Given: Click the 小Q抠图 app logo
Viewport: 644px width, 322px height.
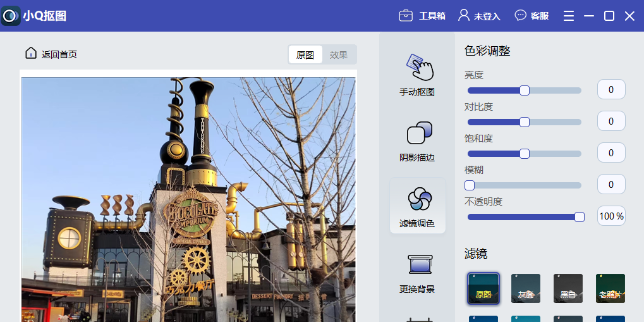Looking at the screenshot, I should (x=11, y=16).
